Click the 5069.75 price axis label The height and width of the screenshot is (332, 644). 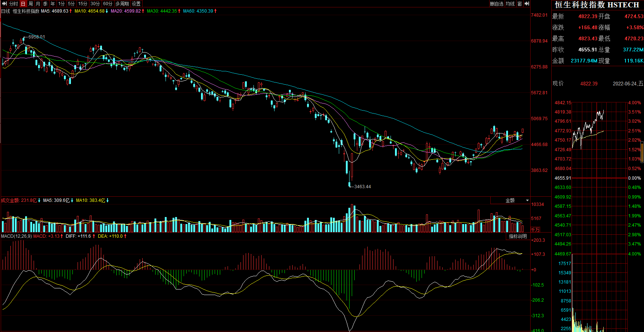coord(539,119)
